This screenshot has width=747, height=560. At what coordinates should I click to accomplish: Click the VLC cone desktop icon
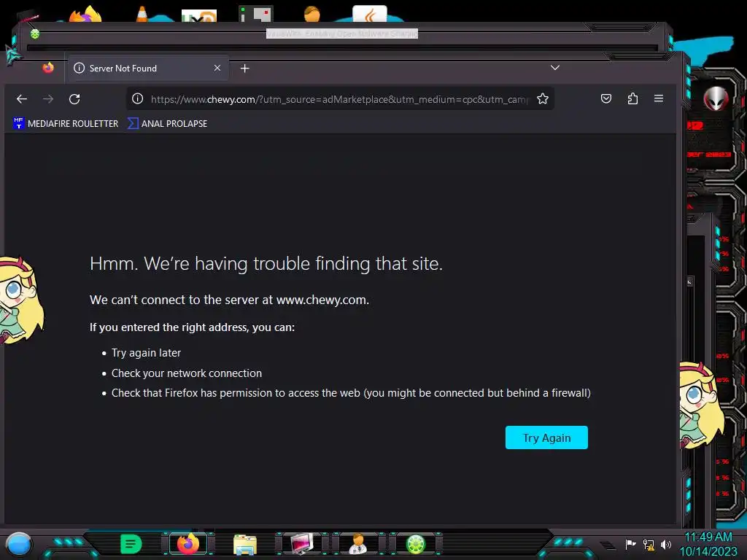[x=142, y=14]
